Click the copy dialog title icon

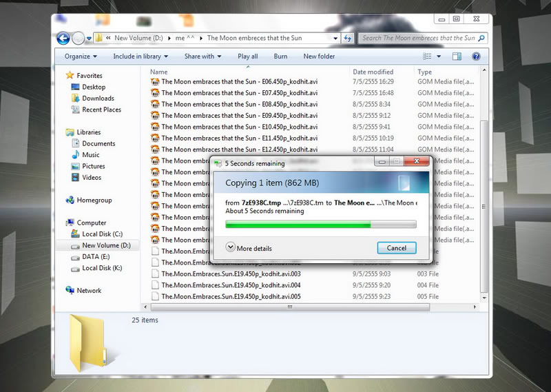(218, 163)
